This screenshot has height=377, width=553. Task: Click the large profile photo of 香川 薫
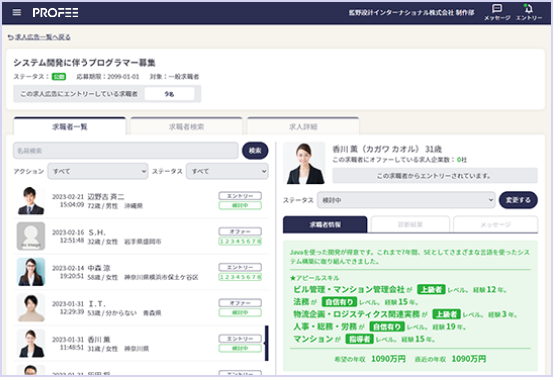tap(304, 163)
